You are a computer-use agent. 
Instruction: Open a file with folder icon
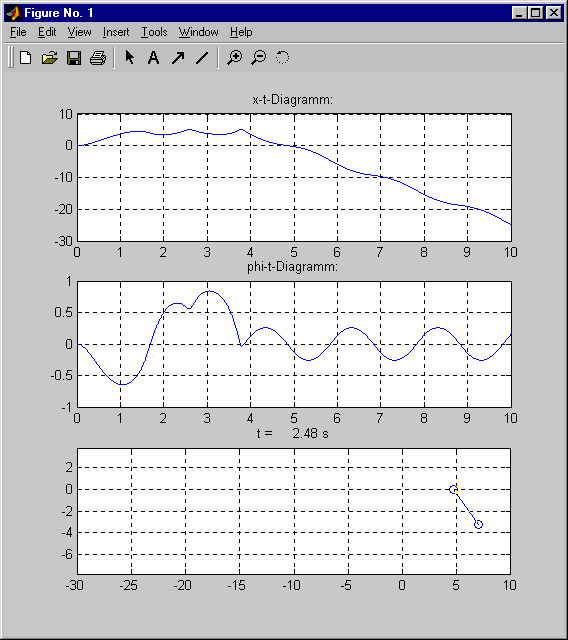(50, 58)
